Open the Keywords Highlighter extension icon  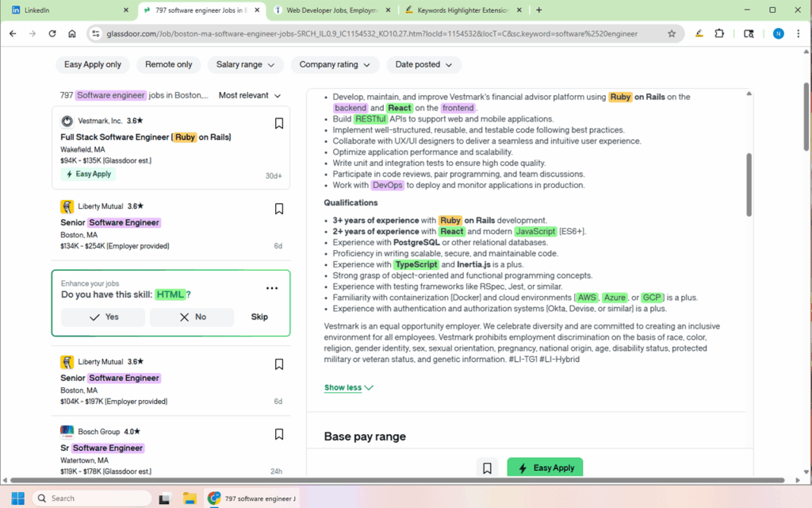pos(699,33)
